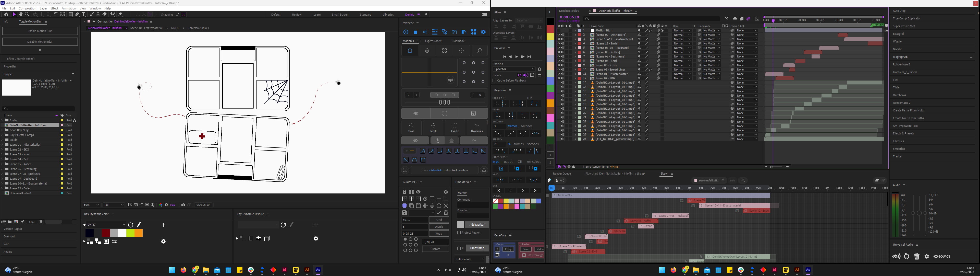Switch to the Expressionist tab
The width and height of the screenshot is (980, 276).
click(x=433, y=41)
